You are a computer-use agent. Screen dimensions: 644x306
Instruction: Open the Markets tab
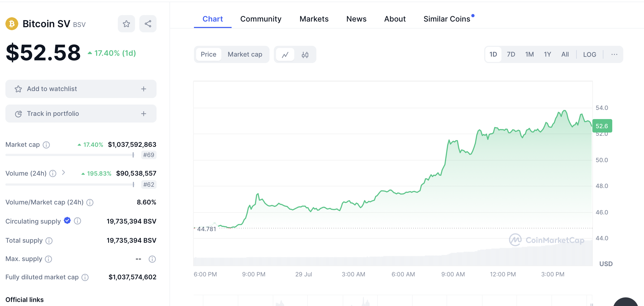314,19
